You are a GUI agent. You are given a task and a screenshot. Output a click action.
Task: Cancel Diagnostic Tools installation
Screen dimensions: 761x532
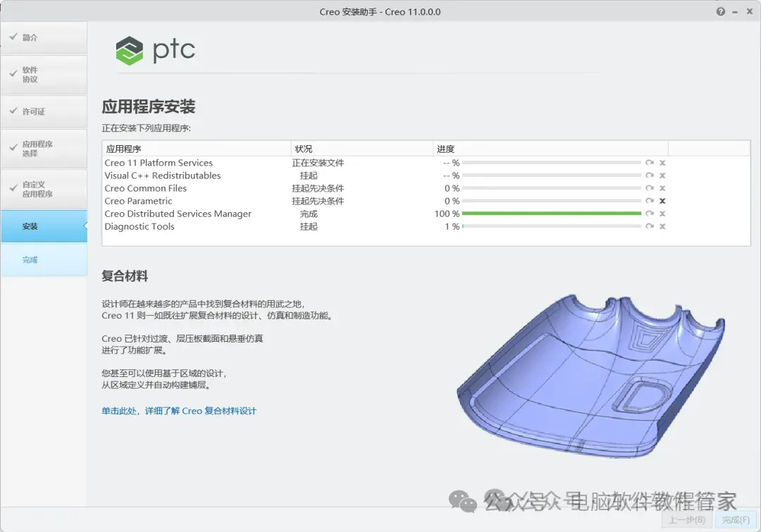(662, 226)
